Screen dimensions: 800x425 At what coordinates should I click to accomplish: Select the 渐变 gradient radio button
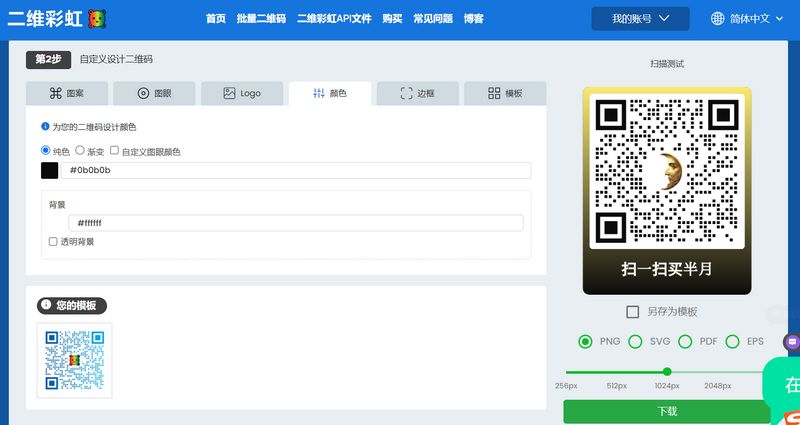coord(80,150)
